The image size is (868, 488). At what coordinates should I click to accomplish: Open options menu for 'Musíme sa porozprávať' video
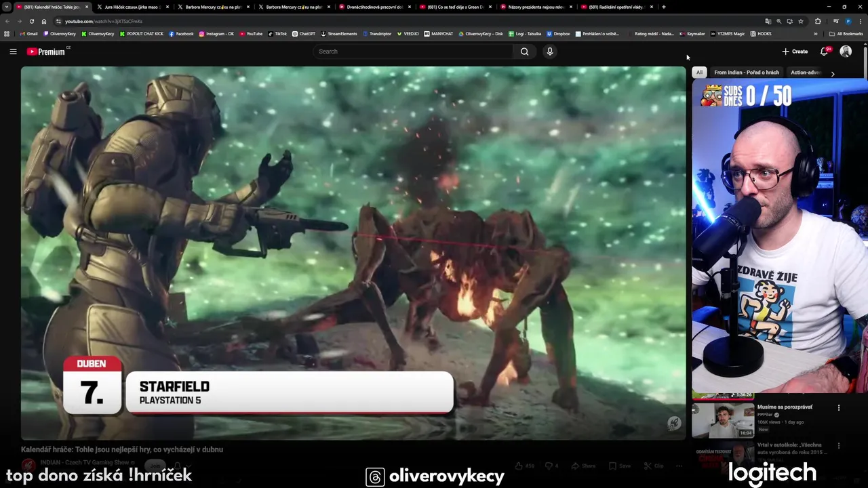[839, 408]
